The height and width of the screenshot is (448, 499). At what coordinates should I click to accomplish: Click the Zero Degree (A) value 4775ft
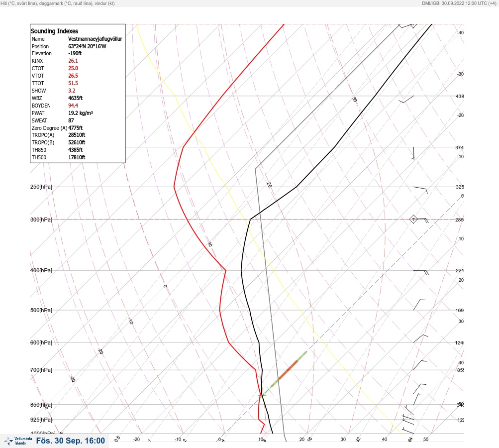pos(76,128)
